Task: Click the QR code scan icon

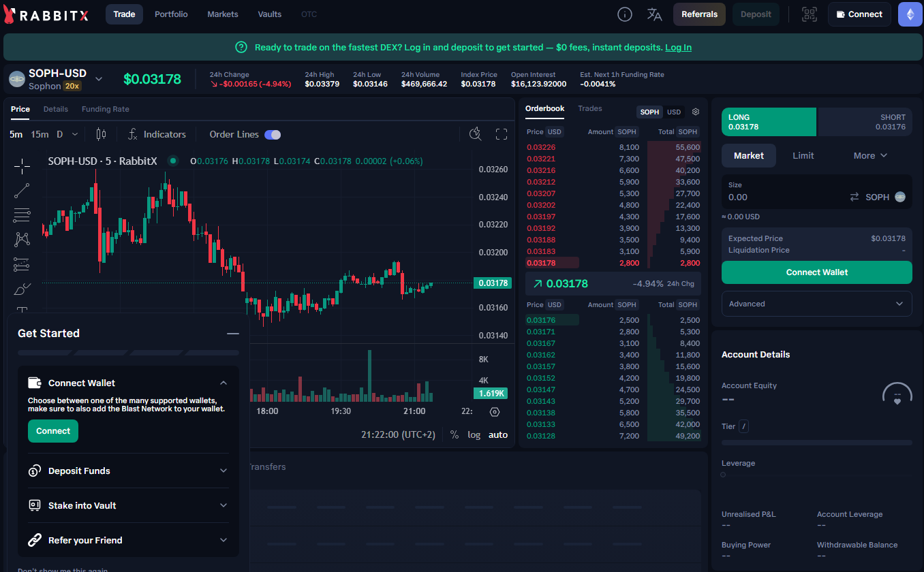Action: coord(809,14)
